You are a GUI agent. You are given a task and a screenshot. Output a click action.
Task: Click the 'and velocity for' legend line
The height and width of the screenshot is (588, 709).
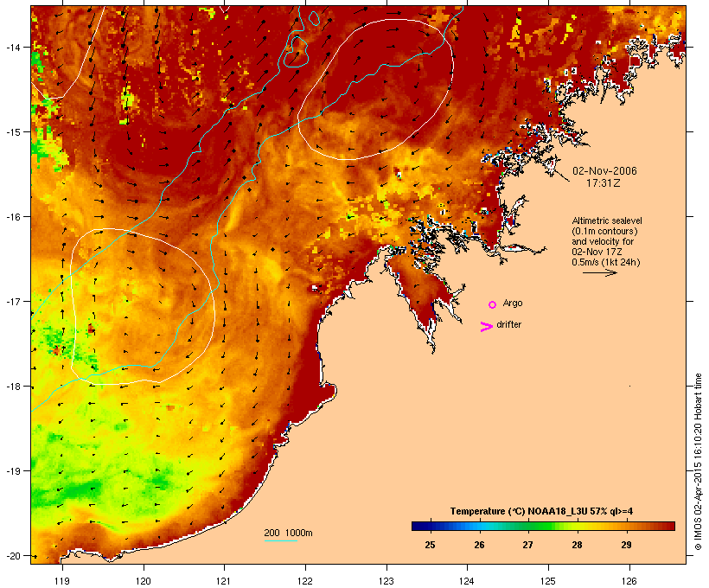click(x=603, y=241)
